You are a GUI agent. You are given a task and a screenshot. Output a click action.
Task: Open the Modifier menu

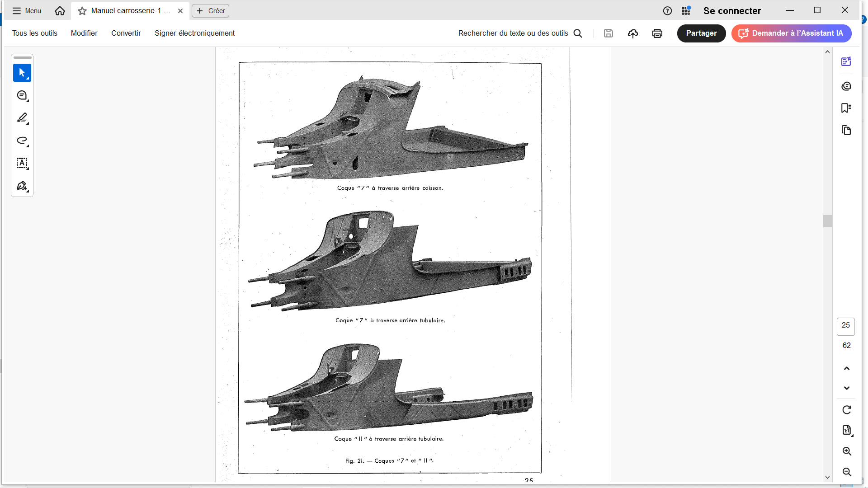(x=84, y=33)
